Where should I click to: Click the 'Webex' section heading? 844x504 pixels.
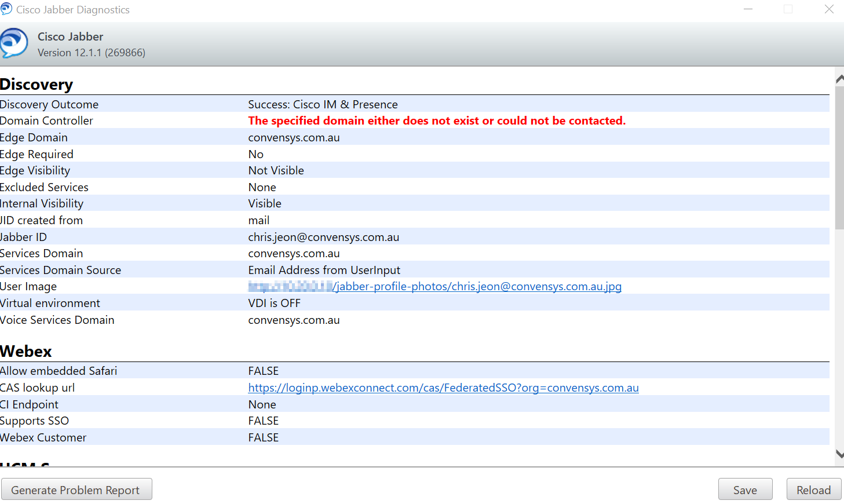click(x=26, y=352)
